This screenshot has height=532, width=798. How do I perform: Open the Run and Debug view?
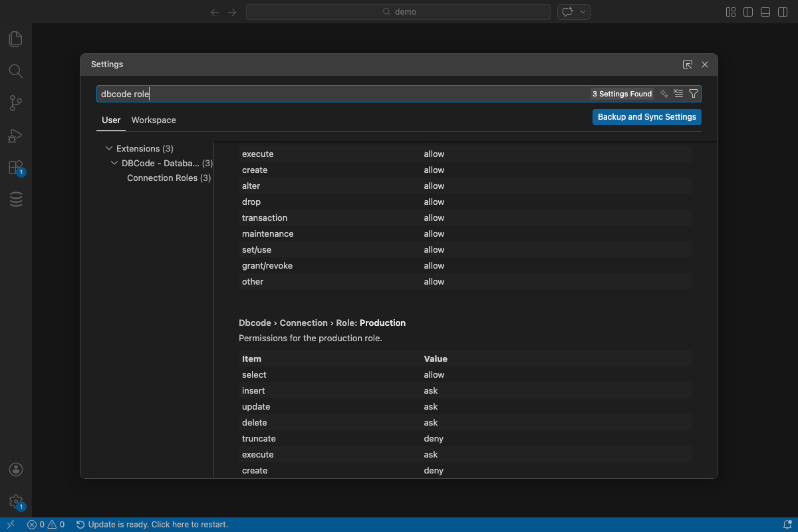click(16, 135)
